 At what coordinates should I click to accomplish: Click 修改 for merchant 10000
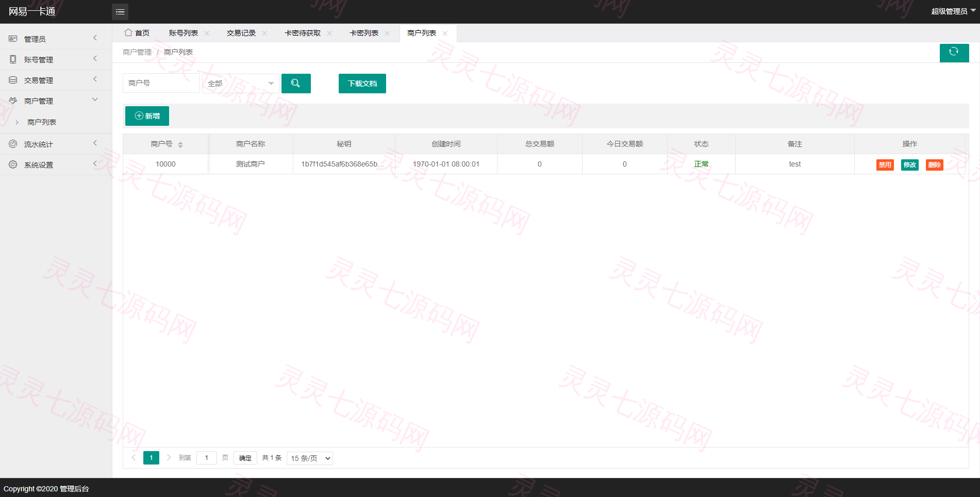tap(910, 164)
